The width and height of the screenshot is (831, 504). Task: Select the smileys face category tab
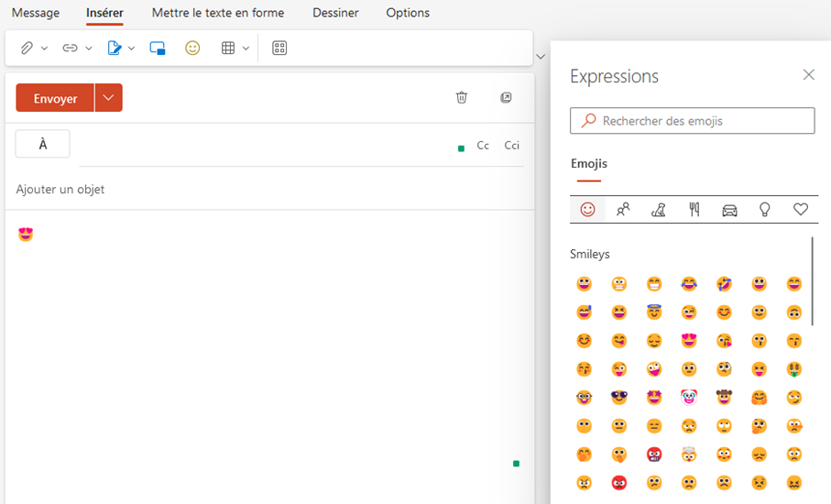click(x=587, y=210)
